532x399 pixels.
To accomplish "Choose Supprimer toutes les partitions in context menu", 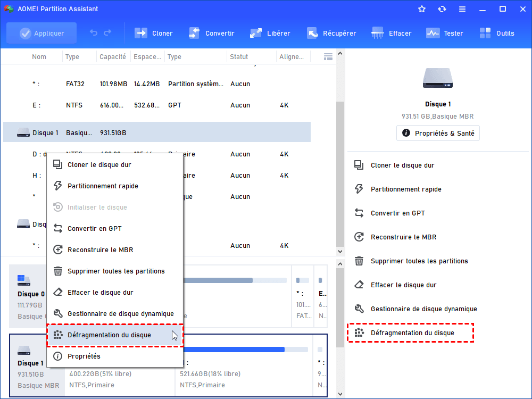I will pos(115,271).
